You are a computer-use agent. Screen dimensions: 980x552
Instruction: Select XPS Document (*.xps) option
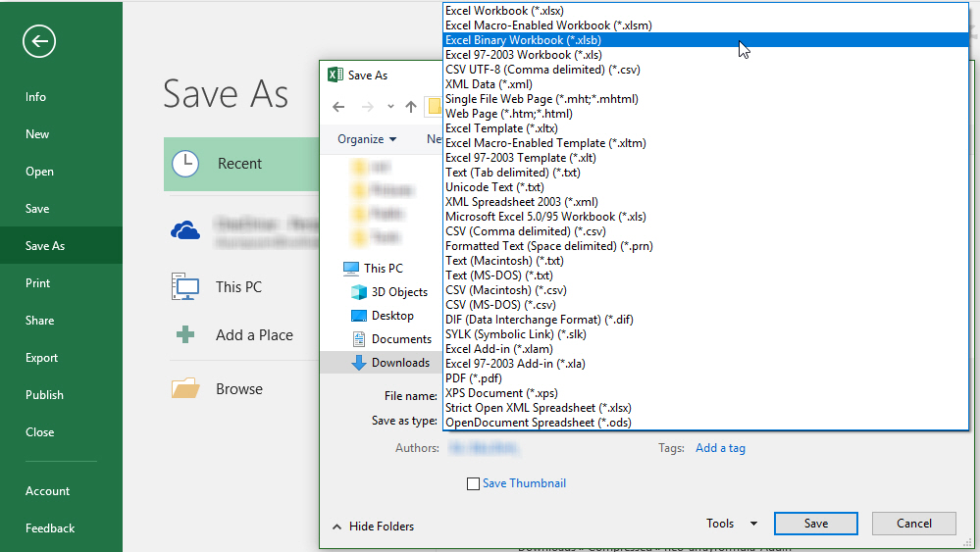pyautogui.click(x=705, y=393)
